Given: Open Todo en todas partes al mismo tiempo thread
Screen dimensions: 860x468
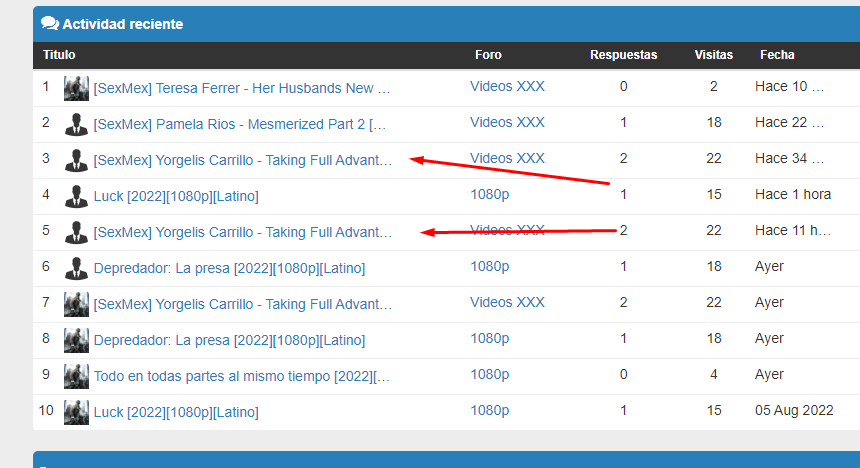Looking at the screenshot, I should (x=242, y=376).
